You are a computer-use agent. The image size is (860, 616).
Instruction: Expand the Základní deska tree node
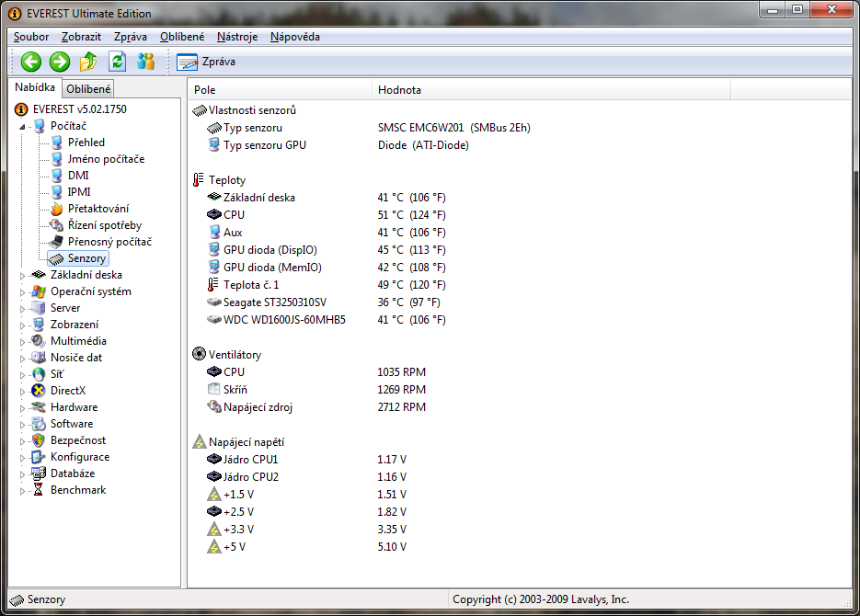(22, 276)
